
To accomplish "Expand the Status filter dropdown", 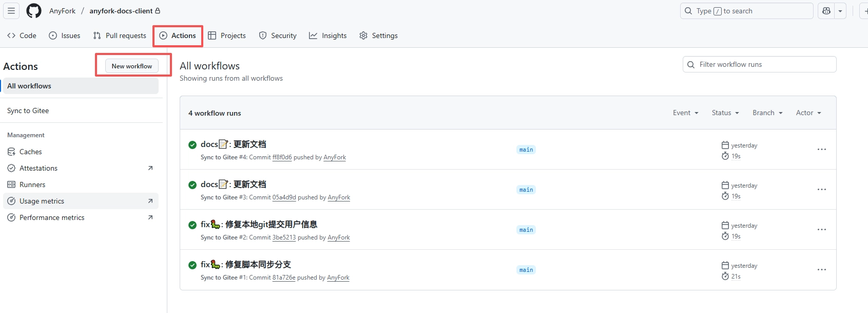I will (x=725, y=113).
